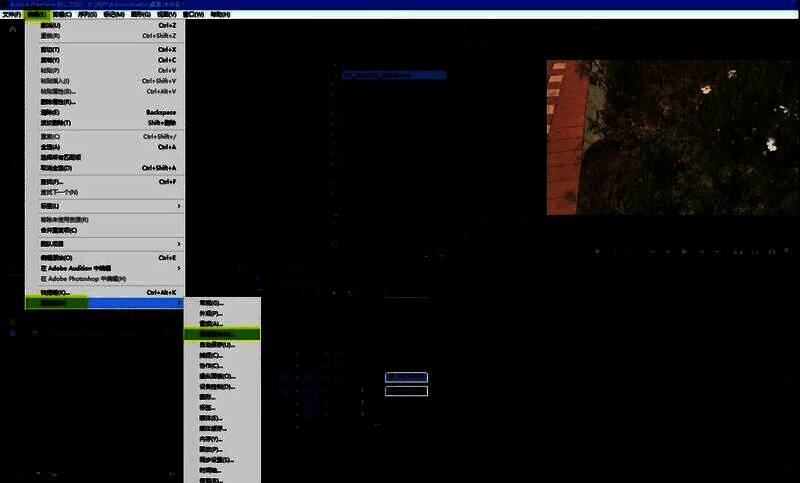Expand 在 Adobe Audition 中编辑 submenu

tap(179, 268)
